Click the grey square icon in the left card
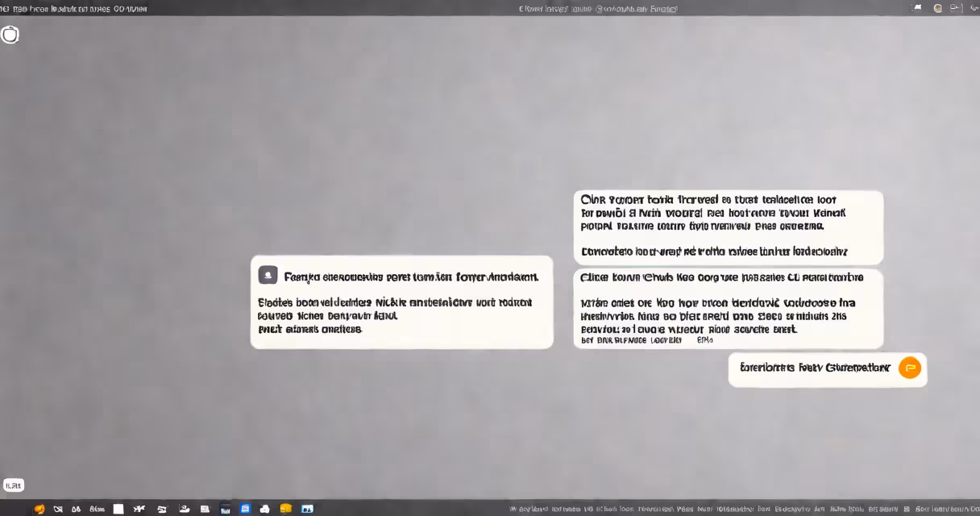This screenshot has height=516, width=980. [x=268, y=275]
